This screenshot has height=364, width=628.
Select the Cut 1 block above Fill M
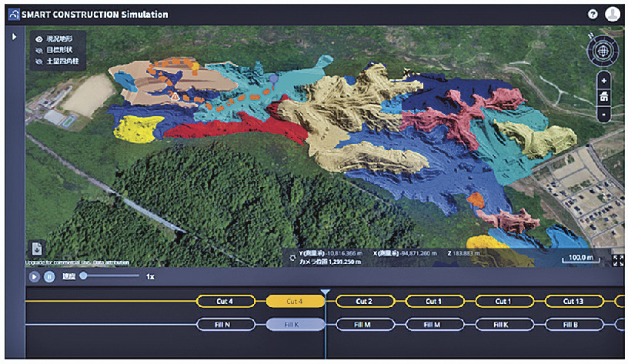[x=435, y=301]
